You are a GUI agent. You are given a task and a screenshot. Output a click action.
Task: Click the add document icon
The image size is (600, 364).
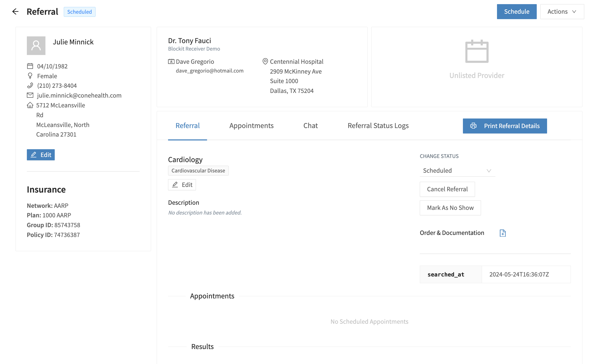tap(502, 233)
